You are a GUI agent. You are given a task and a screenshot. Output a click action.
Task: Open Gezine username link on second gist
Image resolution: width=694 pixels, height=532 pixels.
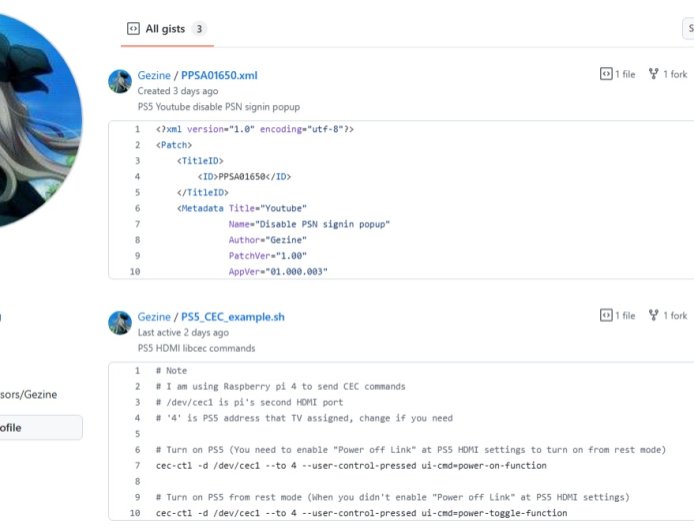[x=154, y=317]
